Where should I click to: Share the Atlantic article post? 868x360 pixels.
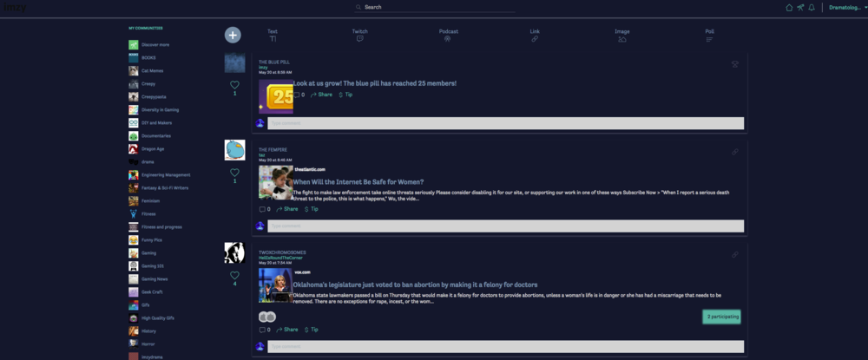click(x=286, y=209)
